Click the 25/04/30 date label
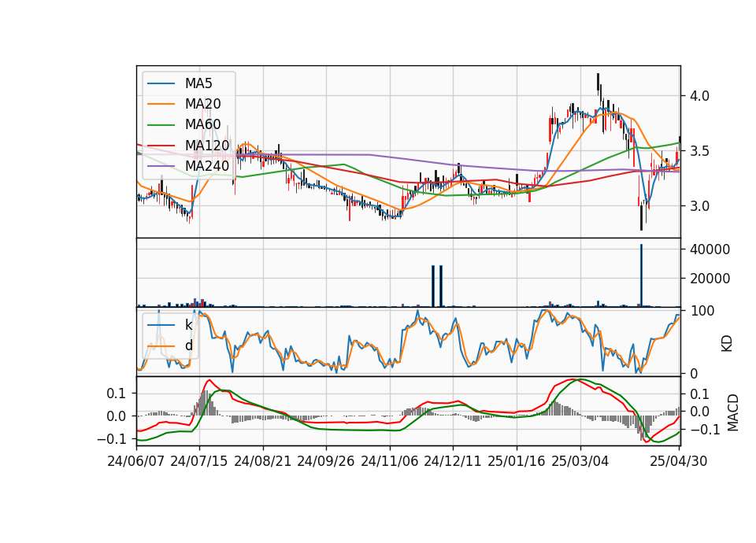The width and height of the screenshot is (756, 543). click(679, 461)
